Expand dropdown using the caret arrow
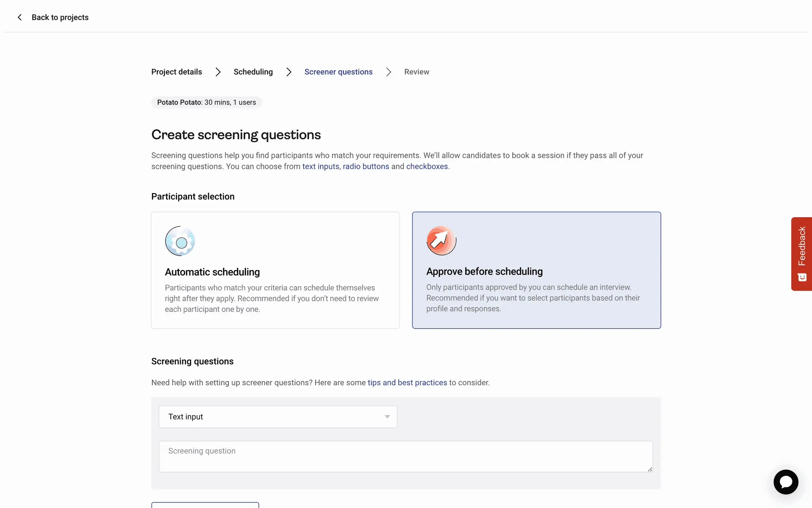This screenshot has width=812, height=508. point(387,417)
